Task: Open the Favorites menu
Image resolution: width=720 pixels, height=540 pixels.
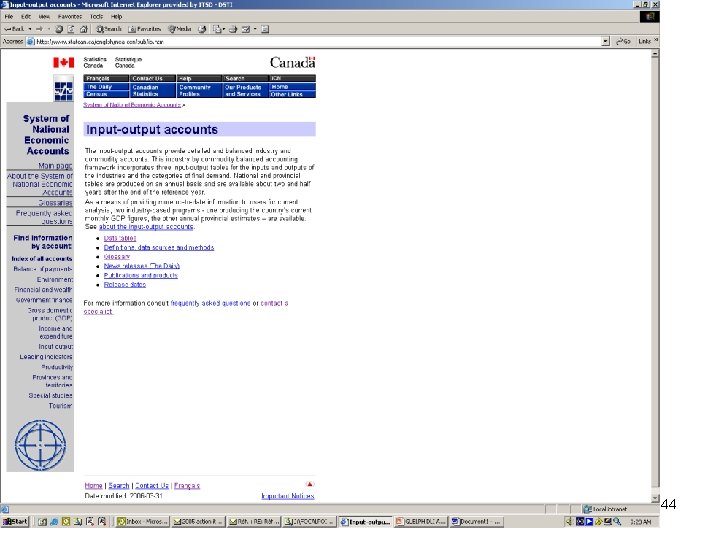Action: pos(70,17)
